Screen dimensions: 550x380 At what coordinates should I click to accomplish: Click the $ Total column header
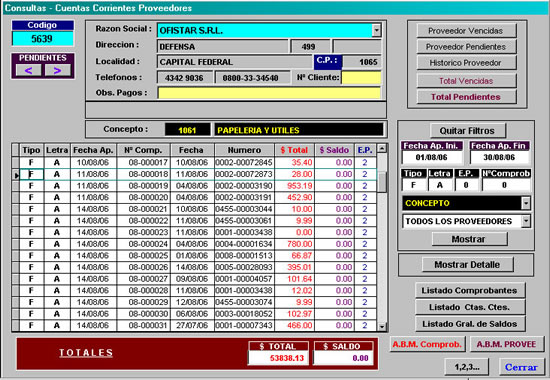tap(294, 150)
